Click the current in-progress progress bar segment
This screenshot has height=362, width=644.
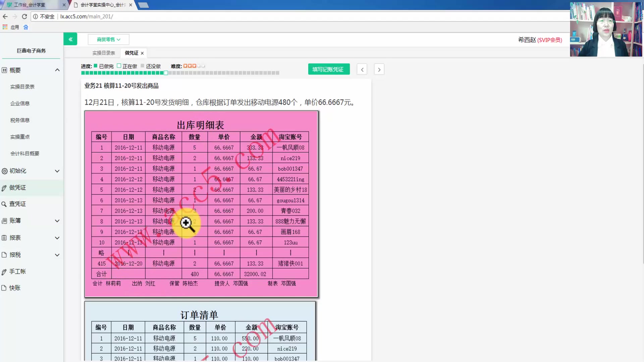[x=166, y=73]
